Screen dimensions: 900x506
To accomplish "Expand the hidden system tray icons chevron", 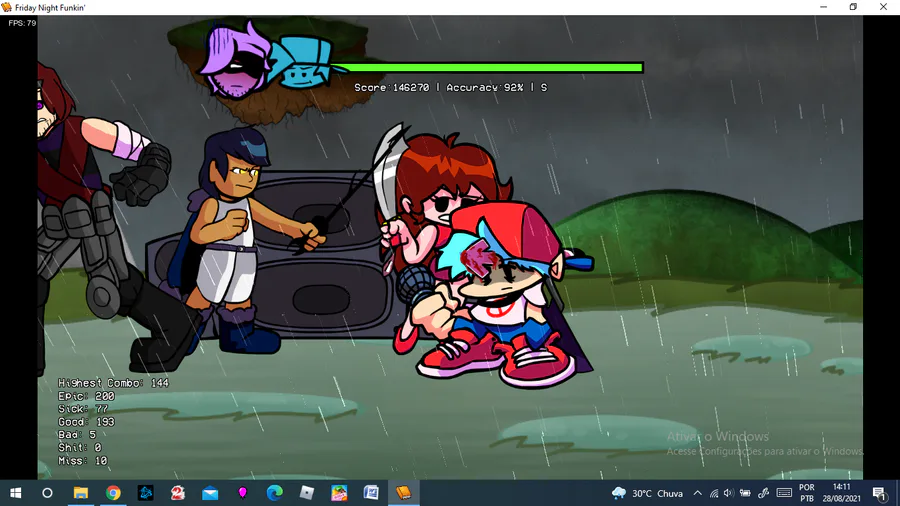I will pos(697,493).
